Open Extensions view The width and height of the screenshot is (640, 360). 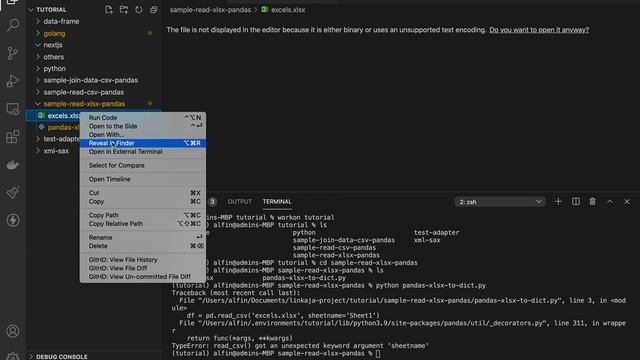tap(13, 137)
